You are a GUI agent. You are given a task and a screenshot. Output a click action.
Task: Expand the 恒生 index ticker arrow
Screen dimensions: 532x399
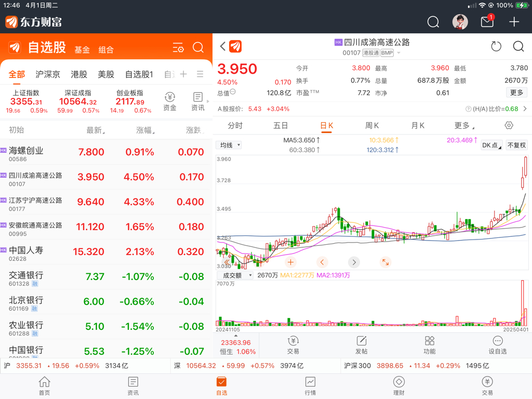point(236,336)
